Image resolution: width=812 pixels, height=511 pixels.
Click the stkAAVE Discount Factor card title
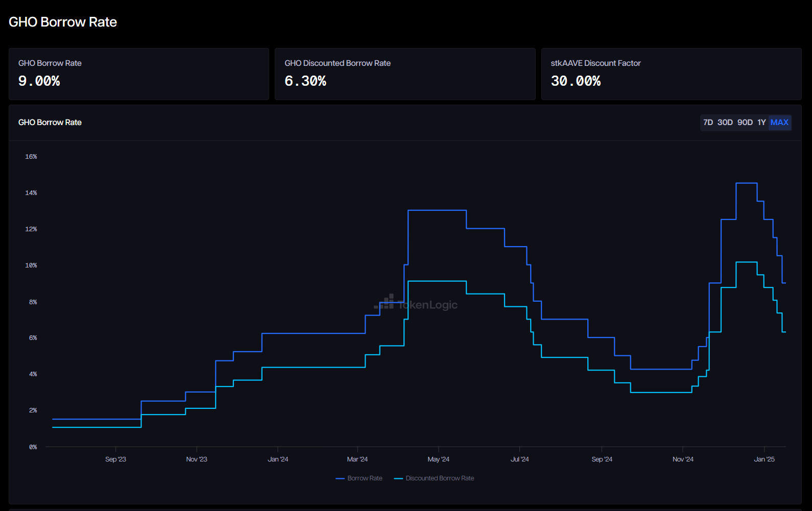click(595, 63)
